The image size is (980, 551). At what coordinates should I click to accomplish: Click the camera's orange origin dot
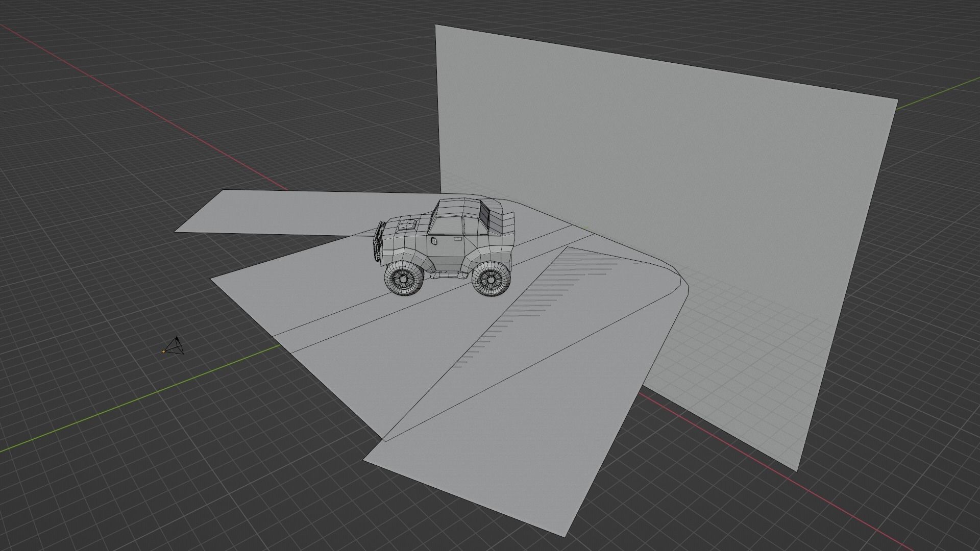click(163, 351)
